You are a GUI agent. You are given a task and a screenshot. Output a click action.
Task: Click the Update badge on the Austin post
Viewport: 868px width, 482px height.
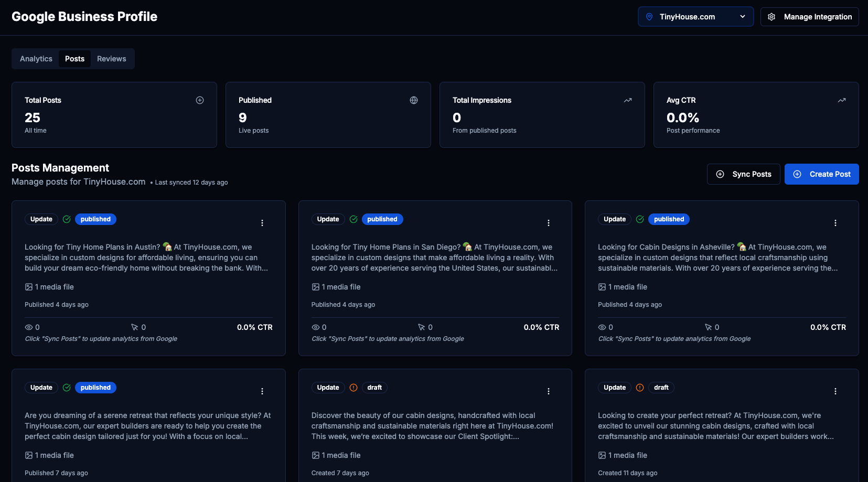pos(41,219)
